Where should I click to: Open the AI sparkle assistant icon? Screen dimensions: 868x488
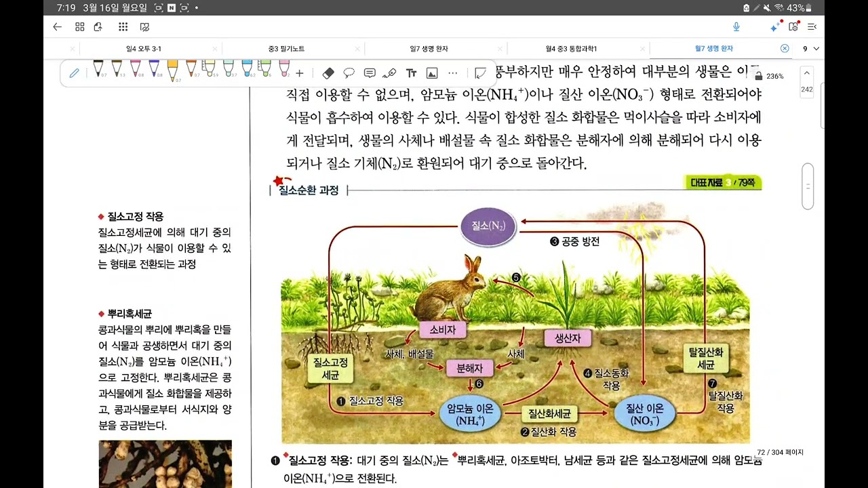[774, 27]
